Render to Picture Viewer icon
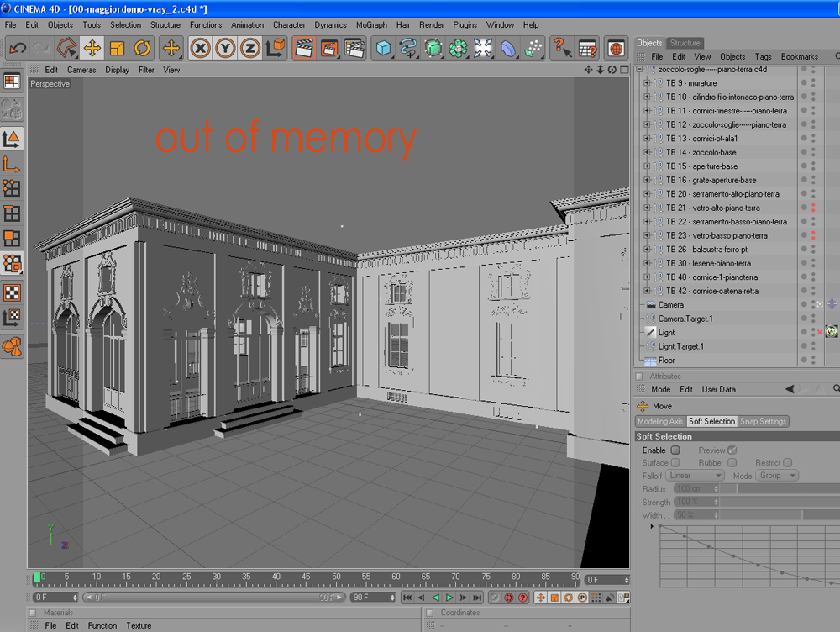 [x=329, y=48]
